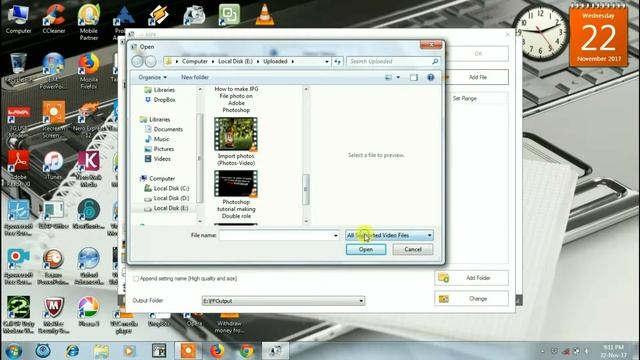The height and width of the screenshot is (360, 640).
Task: Click New folder in the toolbar
Action: [x=195, y=77]
